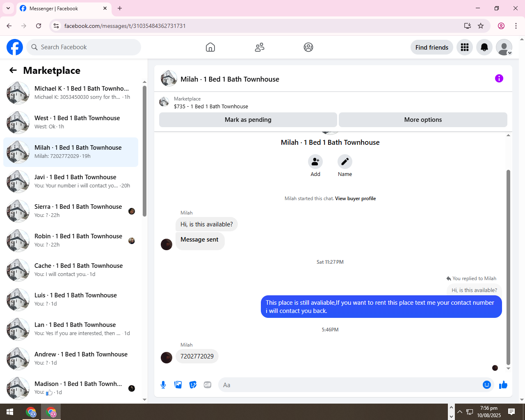Image resolution: width=525 pixels, height=420 pixels.
Task: Open View buyer profile link
Action: tap(355, 199)
